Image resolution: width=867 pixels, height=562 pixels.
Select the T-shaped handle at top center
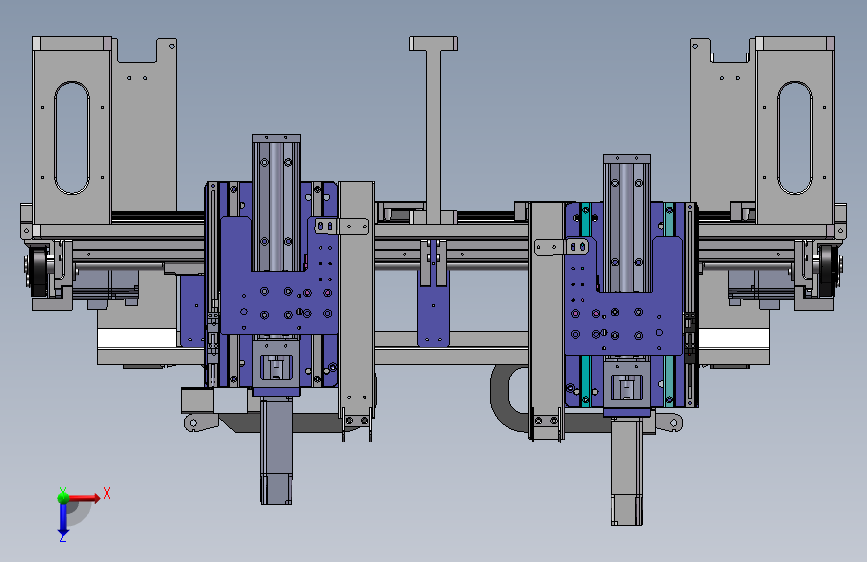point(434,129)
